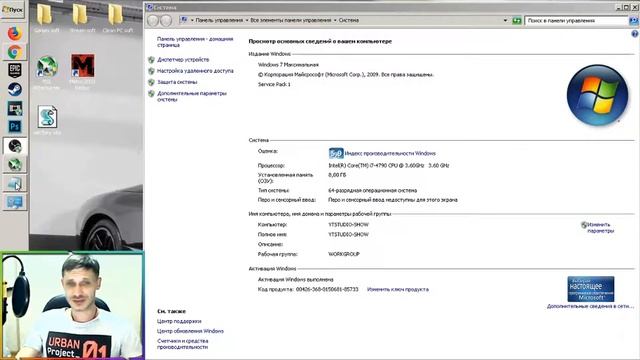The image size is (640, 360).
Task: Expand arrow after Все элементы панели управления
Action: (x=336, y=20)
